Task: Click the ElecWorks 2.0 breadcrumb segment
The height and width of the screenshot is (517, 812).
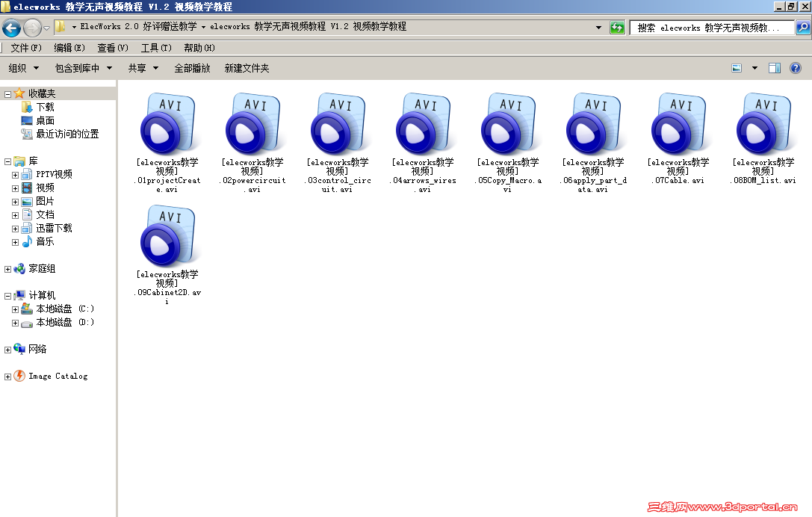Action: pyautogui.click(x=139, y=26)
